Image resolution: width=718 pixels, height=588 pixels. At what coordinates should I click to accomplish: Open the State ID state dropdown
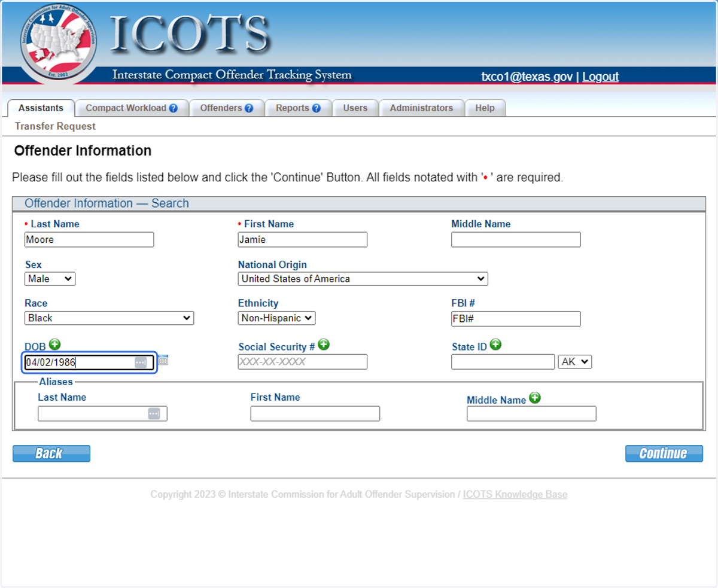tap(575, 362)
